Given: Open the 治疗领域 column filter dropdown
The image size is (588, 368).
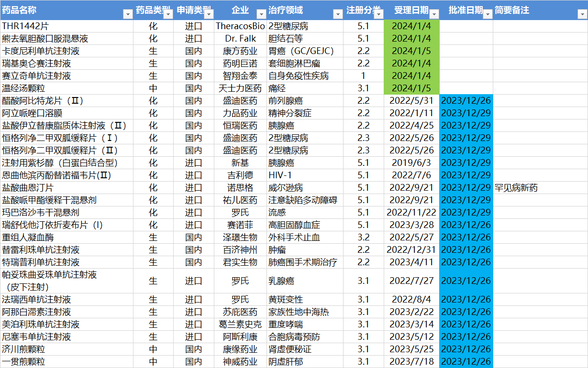Looking at the screenshot, I should click(338, 14).
